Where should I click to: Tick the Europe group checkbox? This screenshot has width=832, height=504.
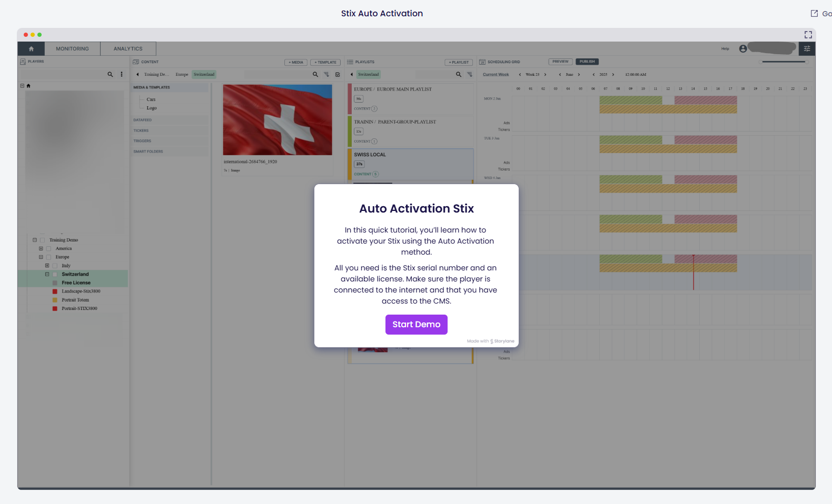(x=49, y=257)
